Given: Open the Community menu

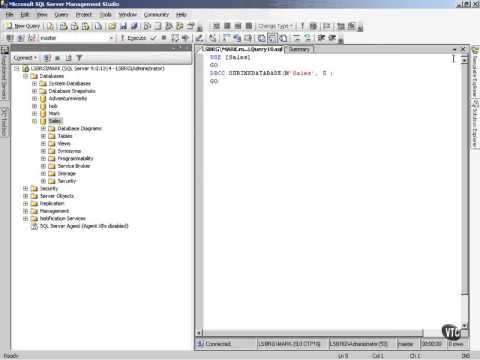Looking at the screenshot, I should coord(156,15).
